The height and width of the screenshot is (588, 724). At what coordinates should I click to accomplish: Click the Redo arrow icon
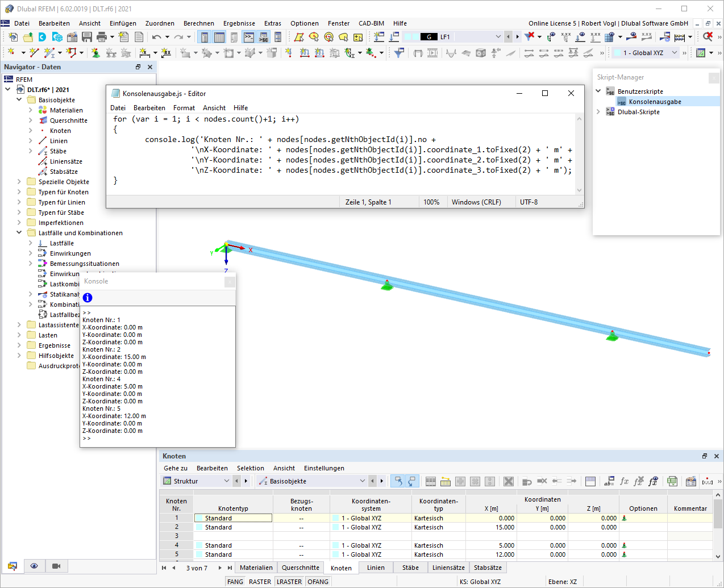178,37
